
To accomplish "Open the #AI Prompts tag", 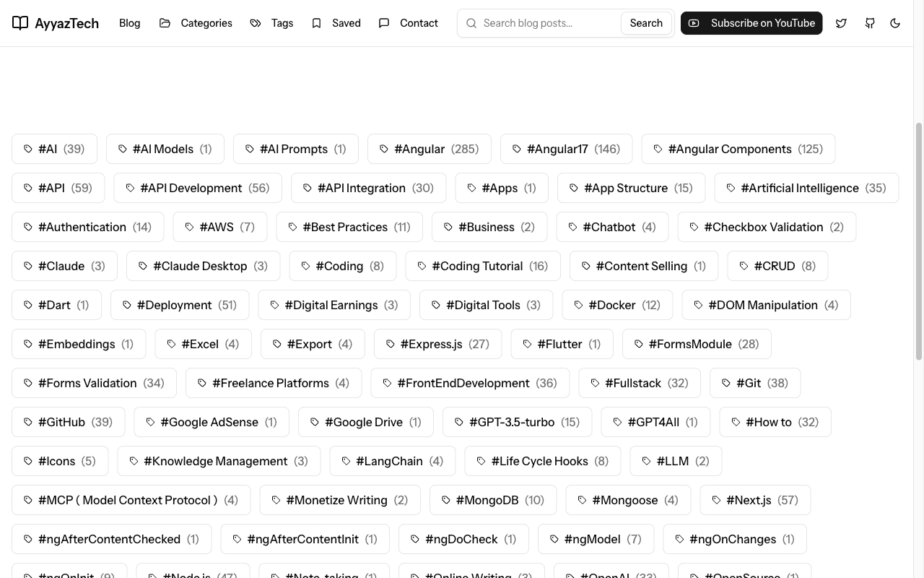I will [x=296, y=149].
